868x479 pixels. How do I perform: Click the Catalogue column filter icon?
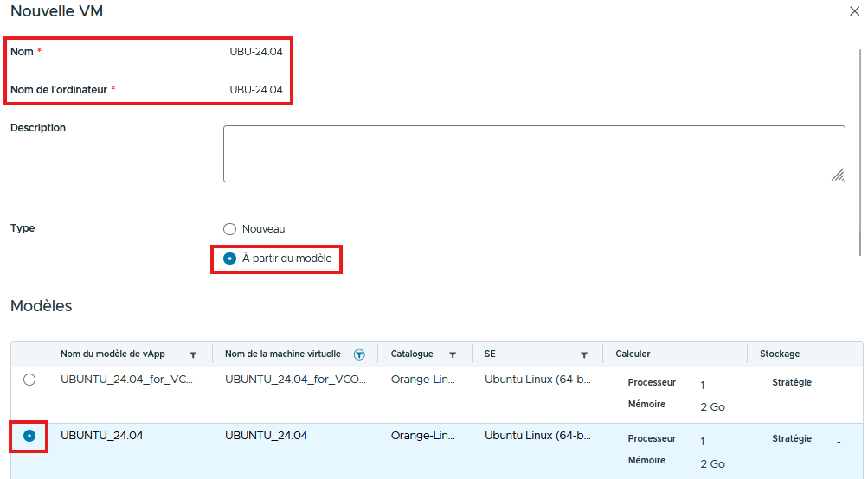pyautogui.click(x=453, y=354)
